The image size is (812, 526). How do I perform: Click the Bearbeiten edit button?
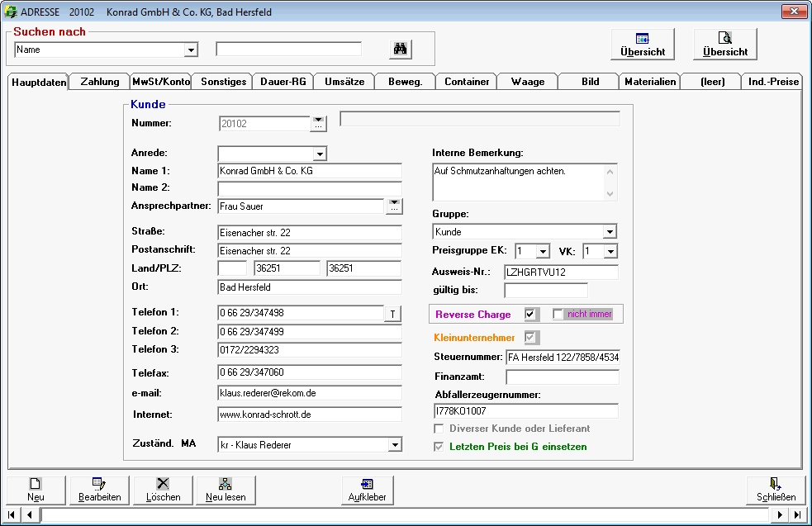click(99, 490)
